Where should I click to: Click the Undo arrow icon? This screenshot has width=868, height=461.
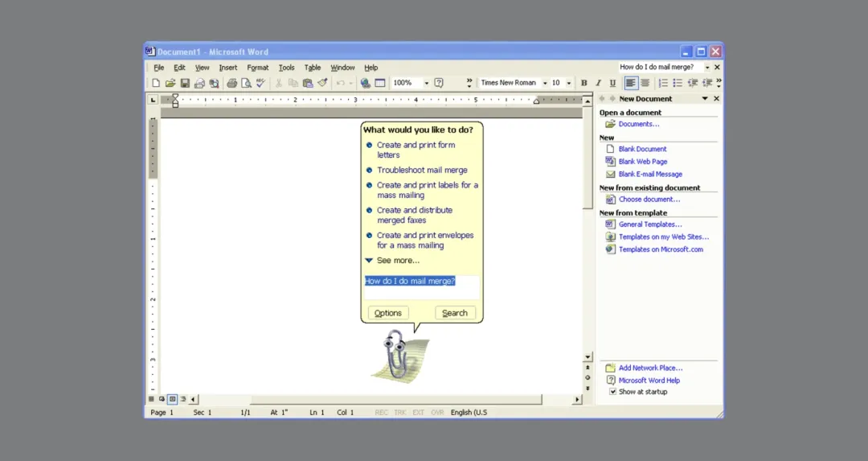coord(341,83)
